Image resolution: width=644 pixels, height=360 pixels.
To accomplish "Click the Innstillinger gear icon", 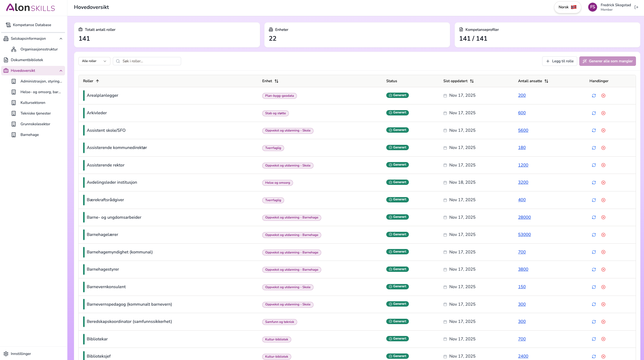I will (6, 353).
